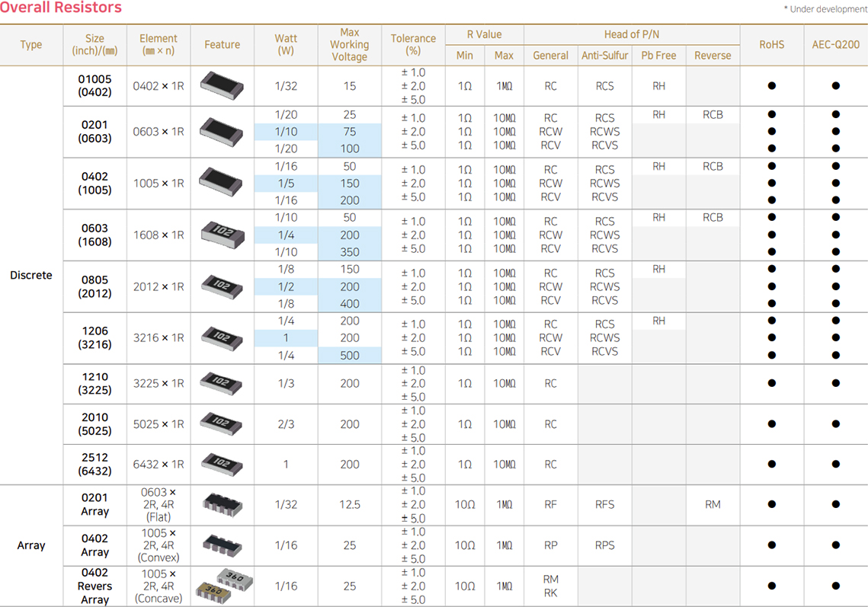Image resolution: width=868 pixels, height=607 pixels.
Task: Click the Discrete type cell
Action: 31,275
